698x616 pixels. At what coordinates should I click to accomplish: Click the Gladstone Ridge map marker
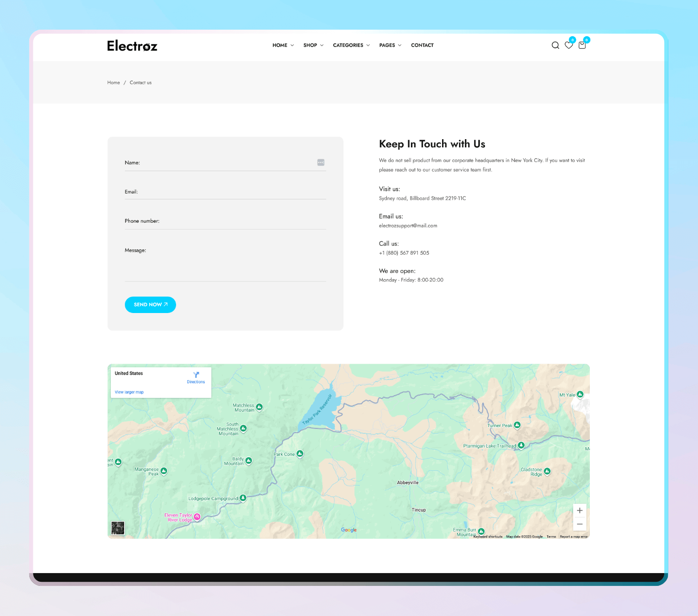547,471
